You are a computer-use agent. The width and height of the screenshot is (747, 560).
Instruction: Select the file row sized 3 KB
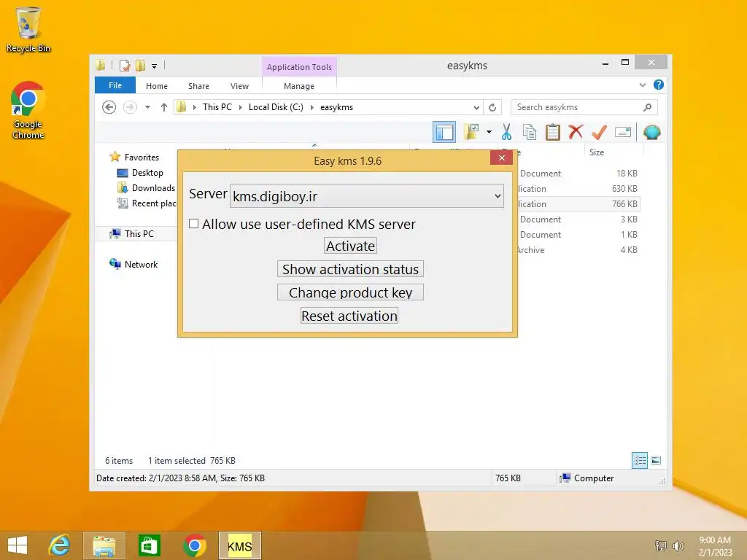[x=578, y=219]
